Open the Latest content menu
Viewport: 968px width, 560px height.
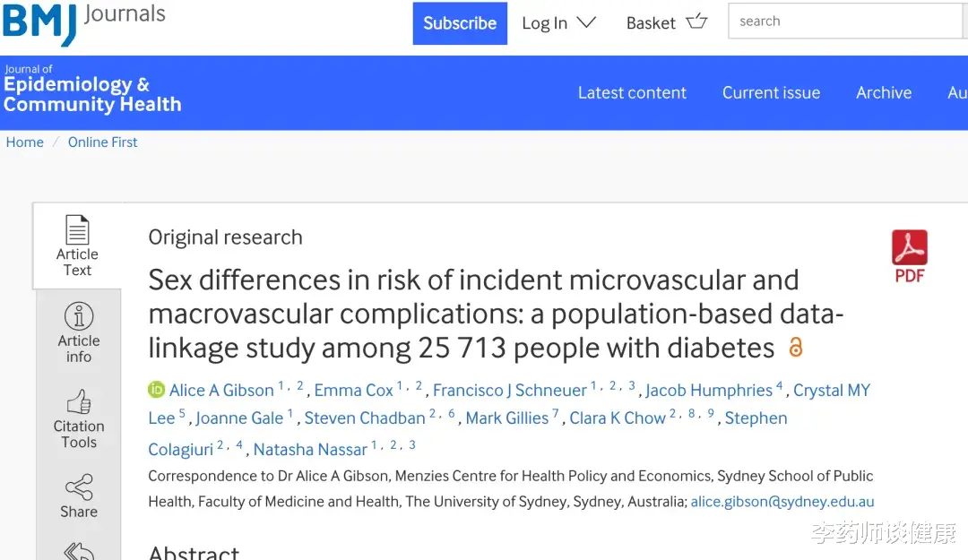pos(632,92)
